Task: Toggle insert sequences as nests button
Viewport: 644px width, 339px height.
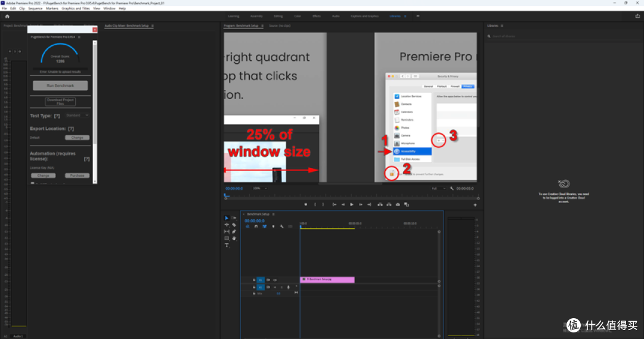Action: [247, 226]
